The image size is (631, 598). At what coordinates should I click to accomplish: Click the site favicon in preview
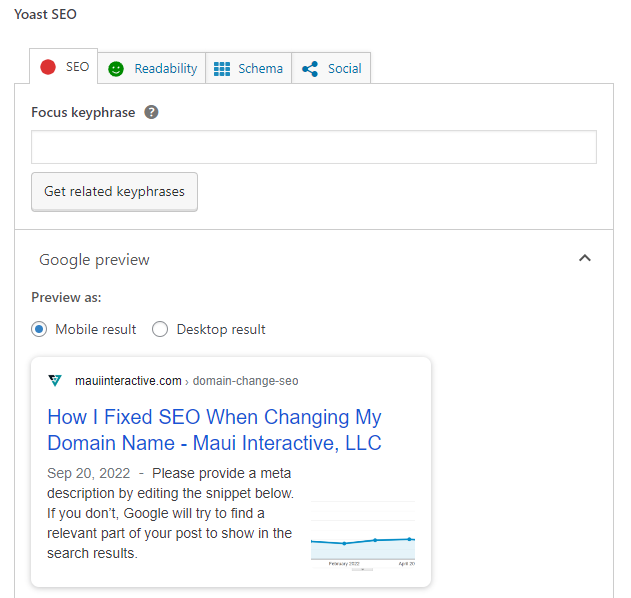coord(55,380)
